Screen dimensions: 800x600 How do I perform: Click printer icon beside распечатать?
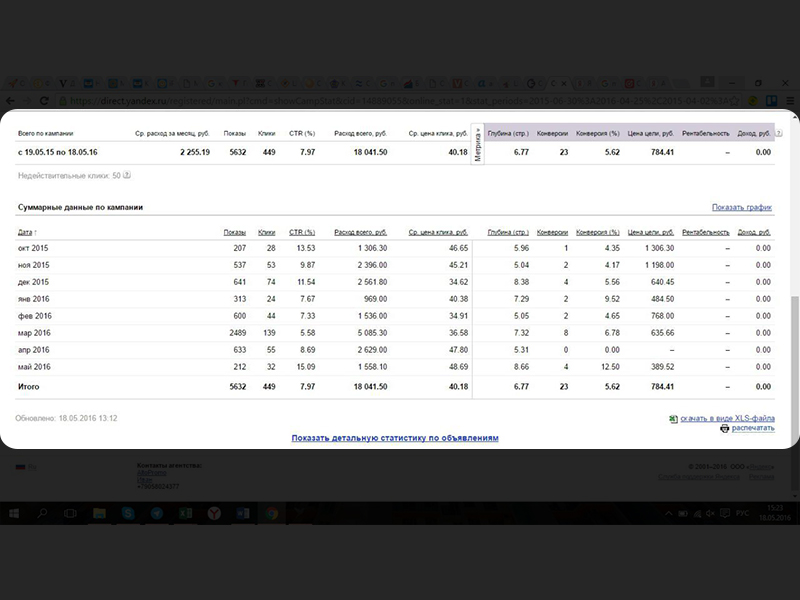tap(724, 429)
